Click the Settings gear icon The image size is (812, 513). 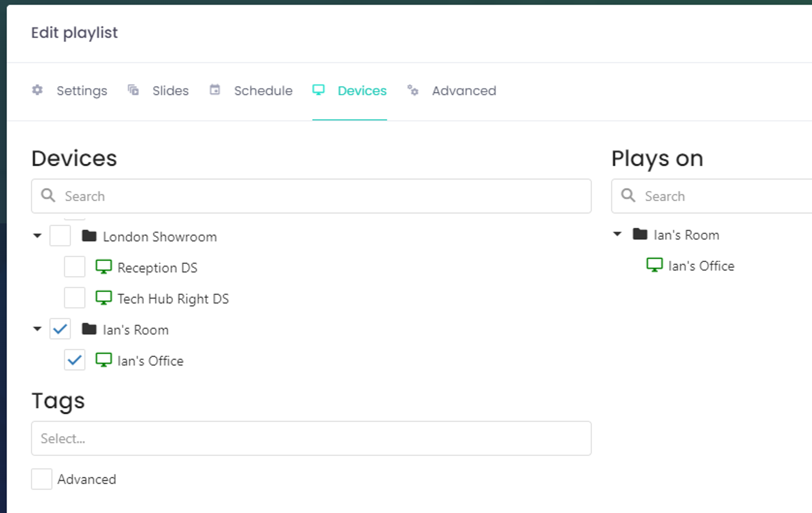click(38, 90)
